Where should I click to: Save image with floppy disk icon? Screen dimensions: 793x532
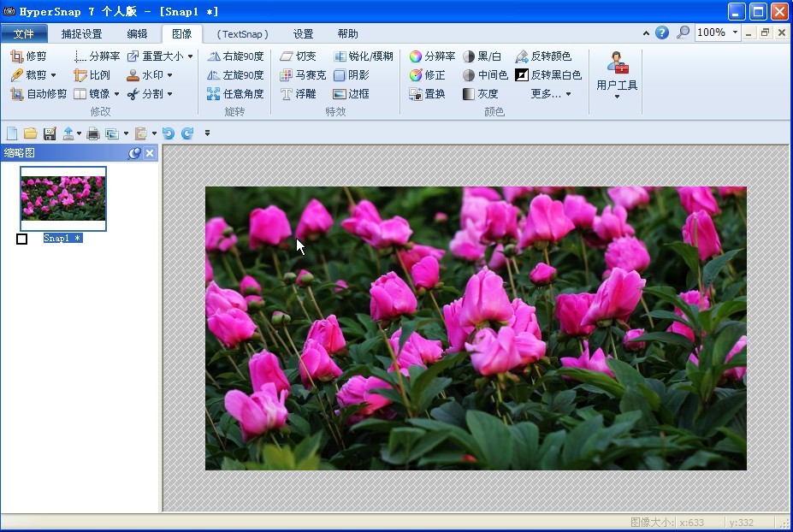[50, 133]
